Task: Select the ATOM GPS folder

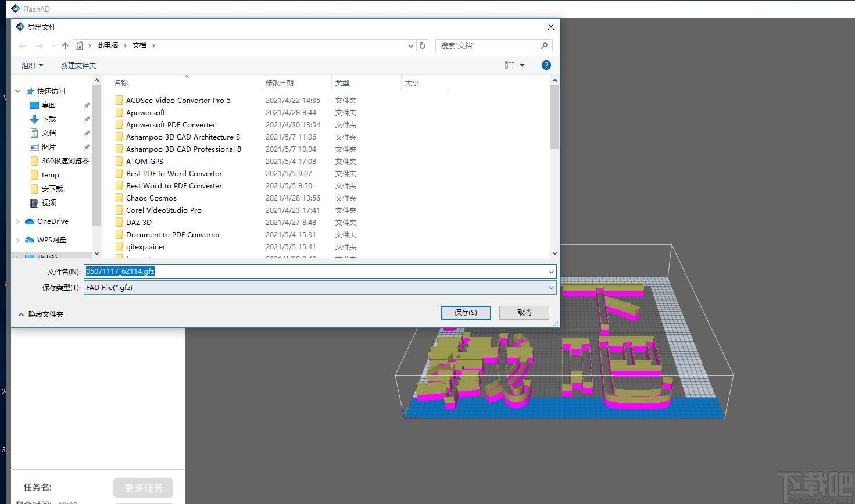Action: coord(145,162)
